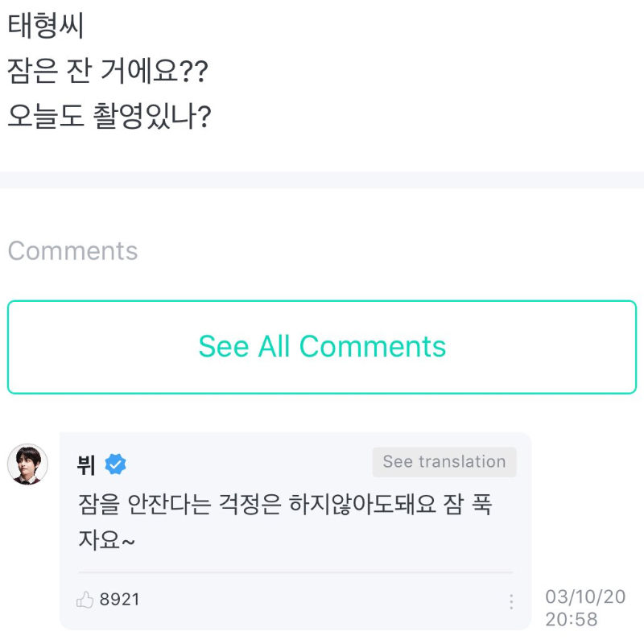Screen dimensions: 644x644
Task: Like the comment with thumbs-up icon
Action: (85, 600)
